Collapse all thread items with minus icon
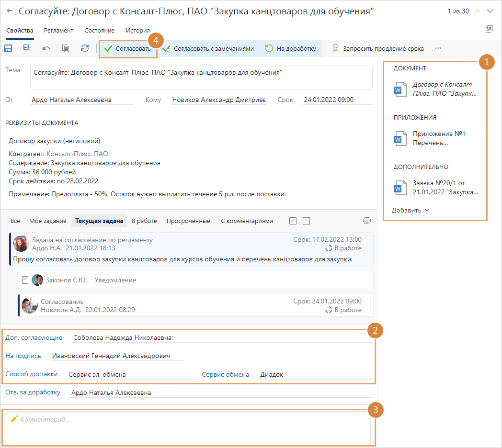This screenshot has height=448, width=502. click(307, 221)
